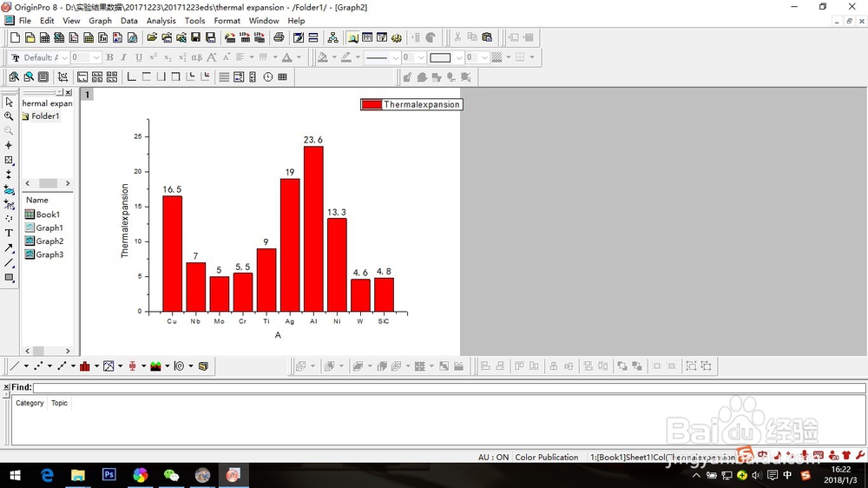
Task: Expand the Area plot type dropdown arrow
Action: (168, 366)
